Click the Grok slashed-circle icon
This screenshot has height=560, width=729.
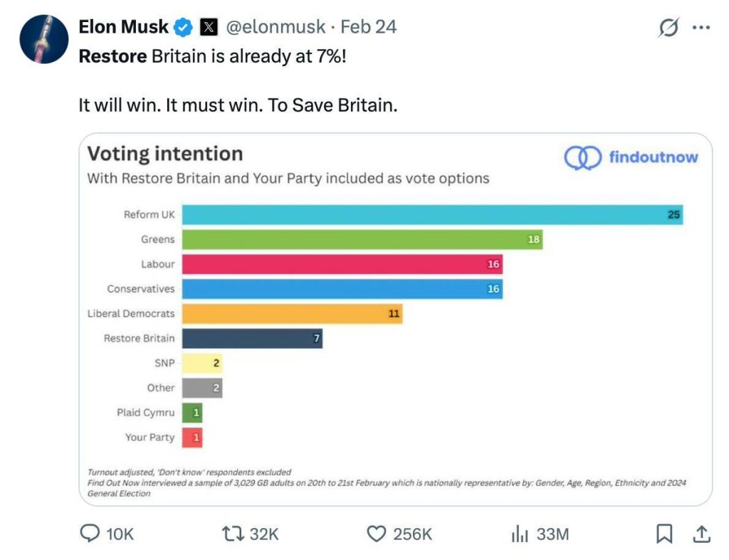pos(668,28)
